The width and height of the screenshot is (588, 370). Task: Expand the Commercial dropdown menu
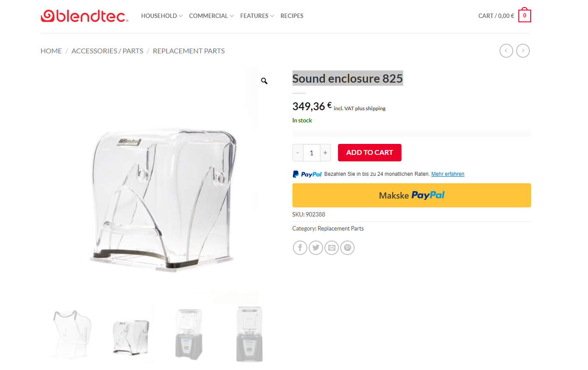[x=211, y=16]
